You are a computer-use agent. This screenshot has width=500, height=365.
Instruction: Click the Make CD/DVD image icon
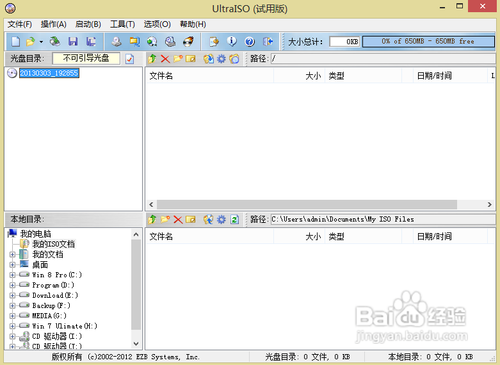pyautogui.click(x=116, y=42)
